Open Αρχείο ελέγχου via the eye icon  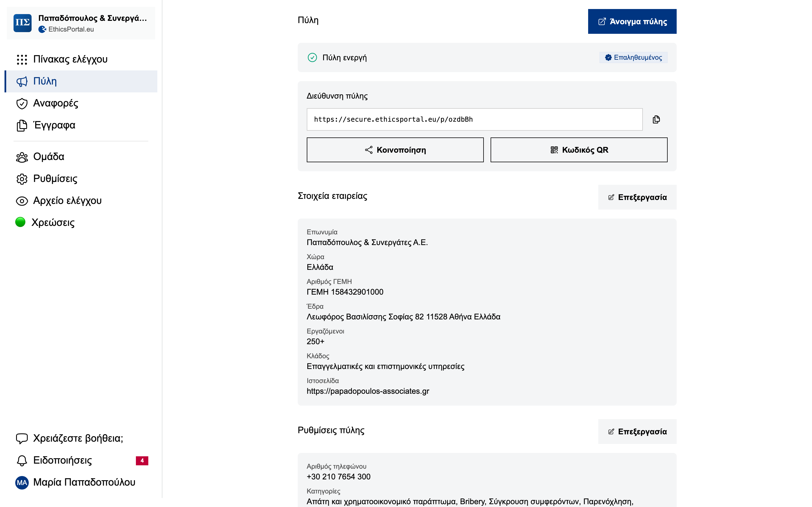click(21, 201)
